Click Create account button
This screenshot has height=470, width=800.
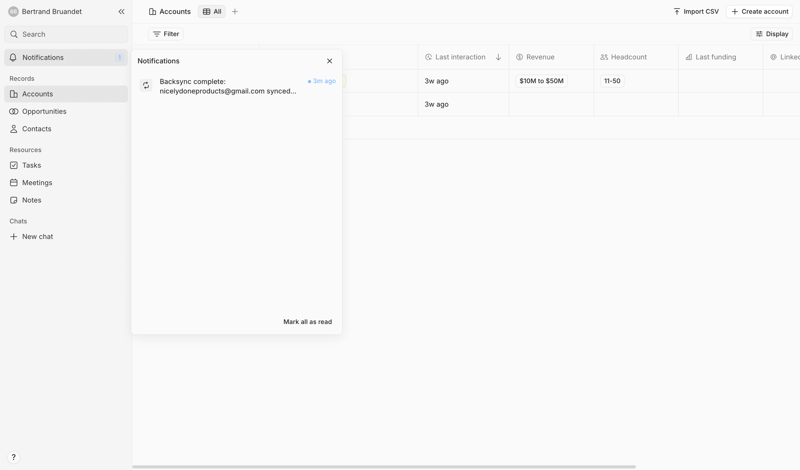tap(760, 12)
